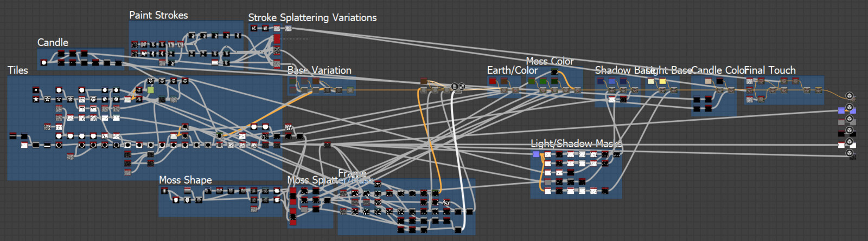Select the peach color node in Candle Color frame

[708, 81]
